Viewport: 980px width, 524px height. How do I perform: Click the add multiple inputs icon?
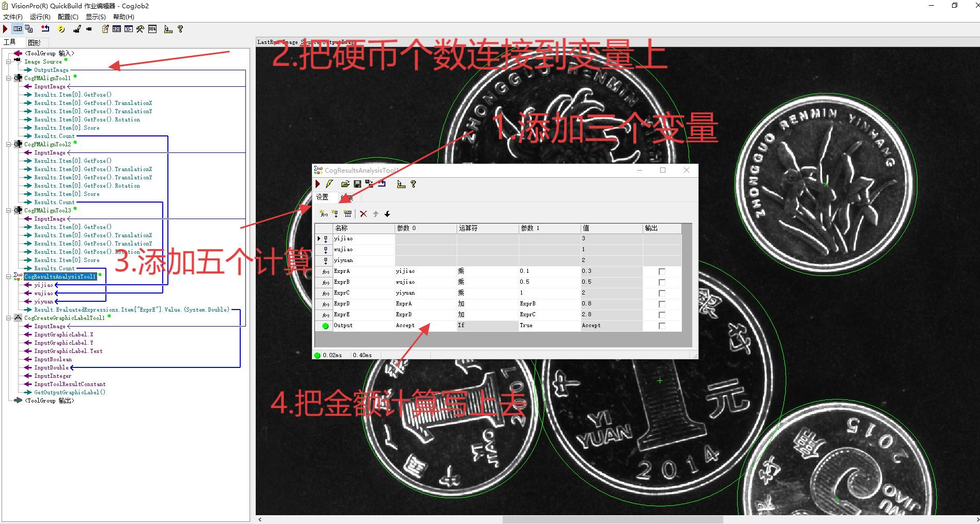[x=347, y=213]
